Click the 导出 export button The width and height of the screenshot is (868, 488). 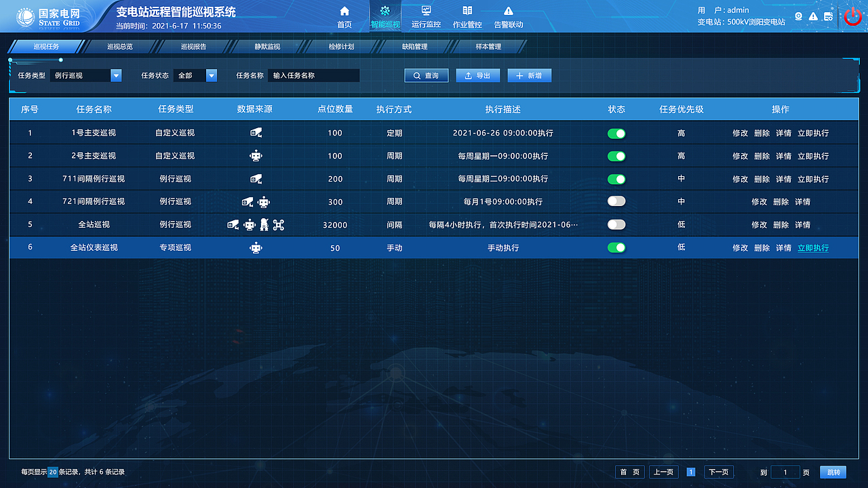click(x=477, y=75)
